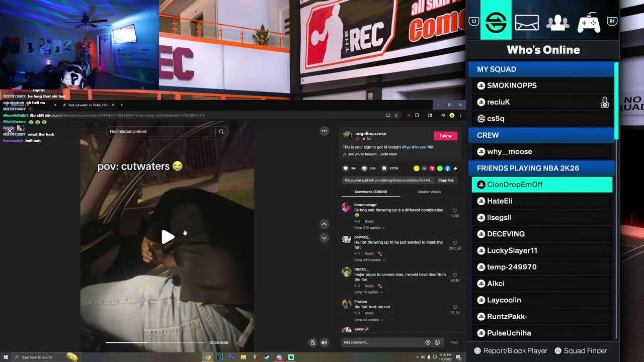Open comments via the speech bubble icon
Viewport: 644px width, 362px height.
coord(365,168)
